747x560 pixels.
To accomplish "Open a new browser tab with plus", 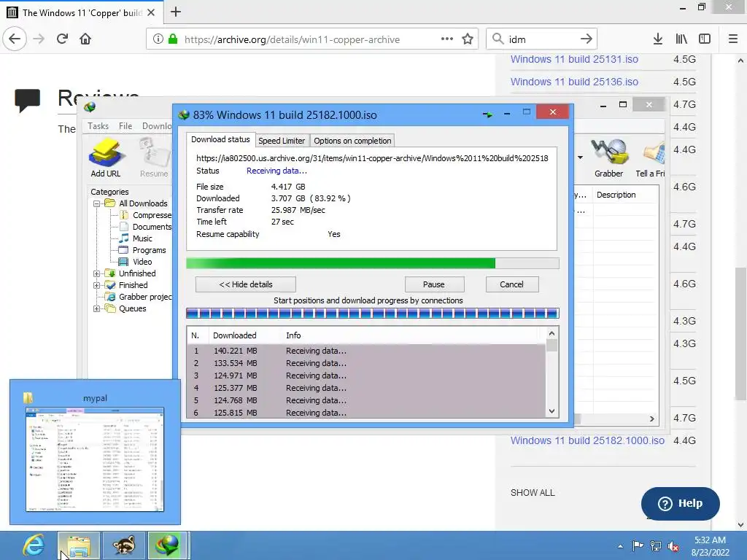I will (176, 12).
